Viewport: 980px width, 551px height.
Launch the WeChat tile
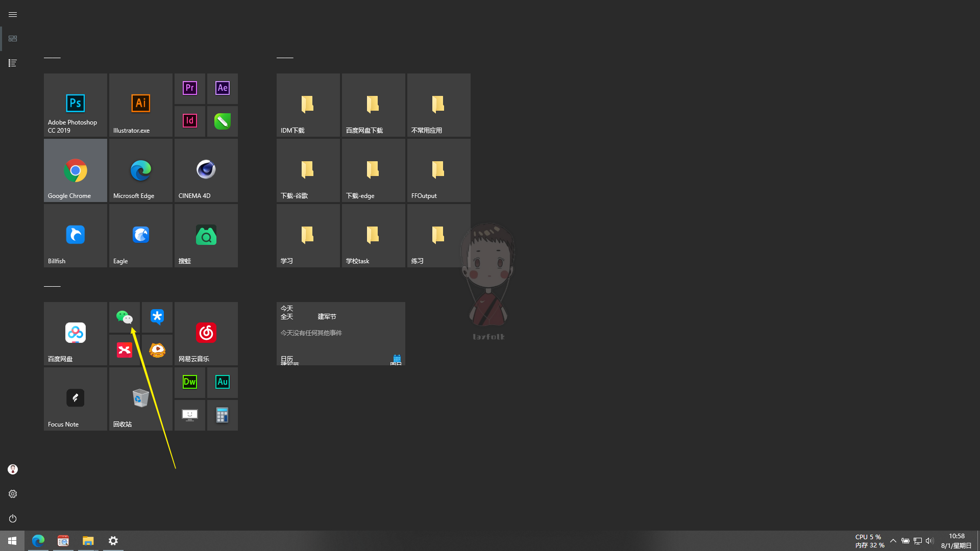(125, 317)
